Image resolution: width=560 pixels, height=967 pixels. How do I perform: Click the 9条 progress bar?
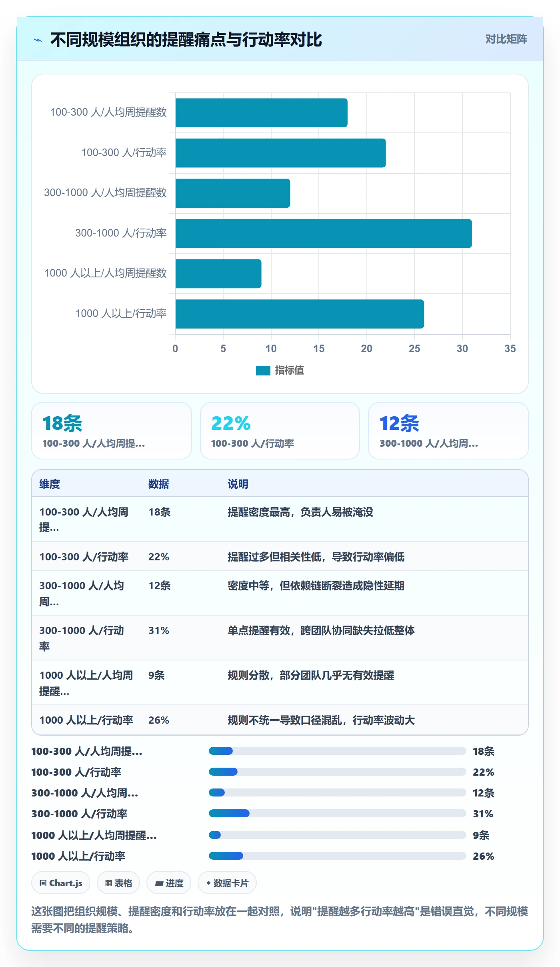338,835
